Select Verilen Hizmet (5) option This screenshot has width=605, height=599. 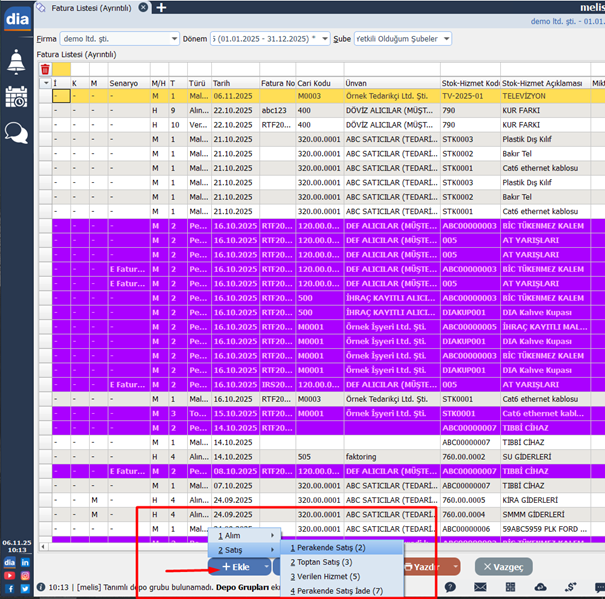point(324,576)
